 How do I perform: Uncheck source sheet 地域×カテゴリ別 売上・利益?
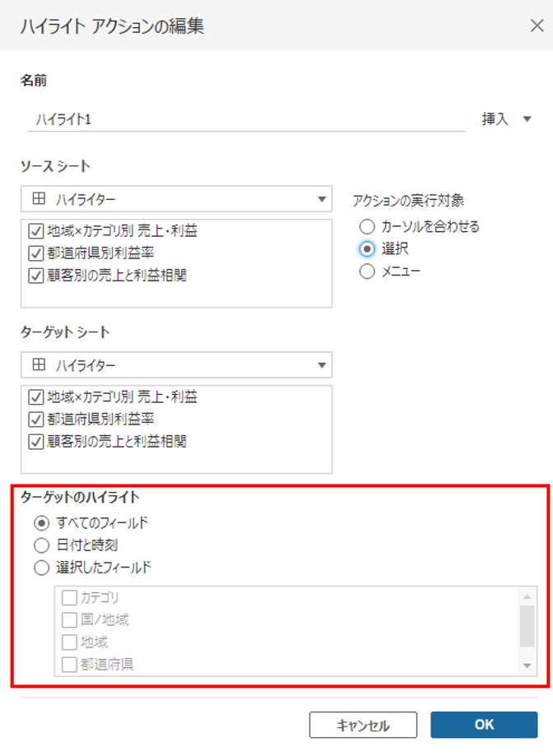(x=36, y=231)
